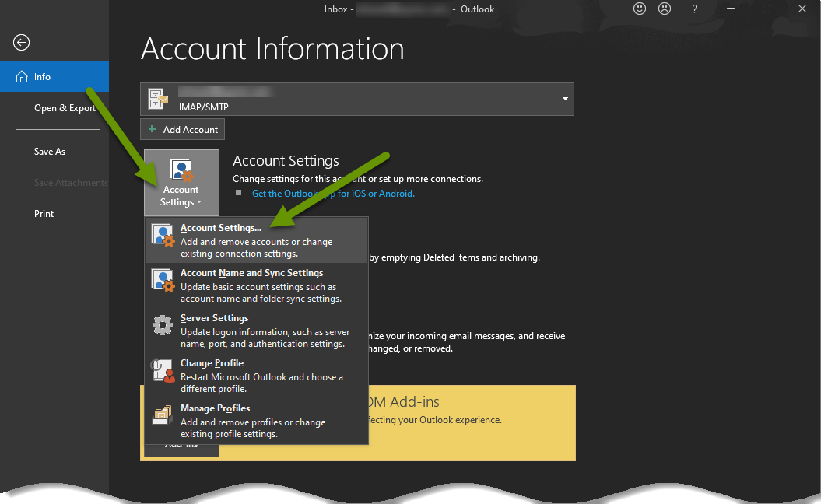Click the back arrow to leave backstage view
Screen dimensions: 821x504
(x=21, y=42)
